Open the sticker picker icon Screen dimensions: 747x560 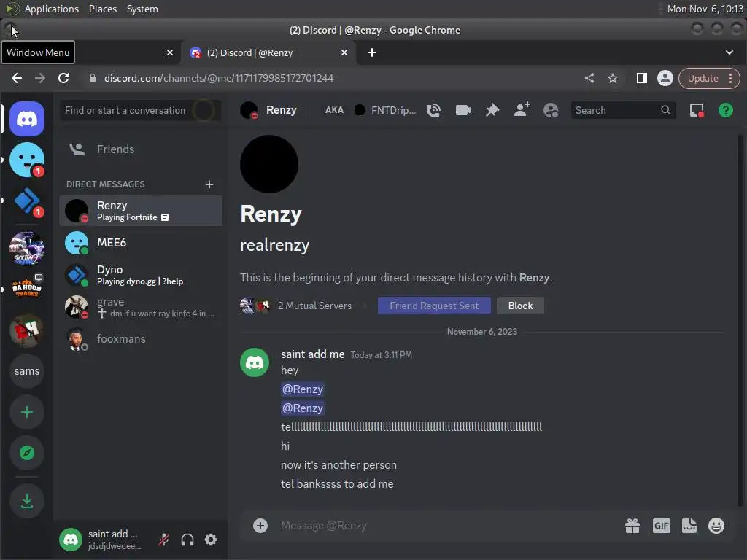click(x=689, y=526)
